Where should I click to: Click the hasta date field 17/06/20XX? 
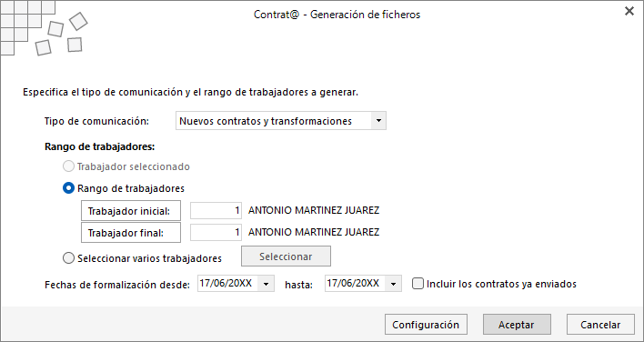[356, 284]
